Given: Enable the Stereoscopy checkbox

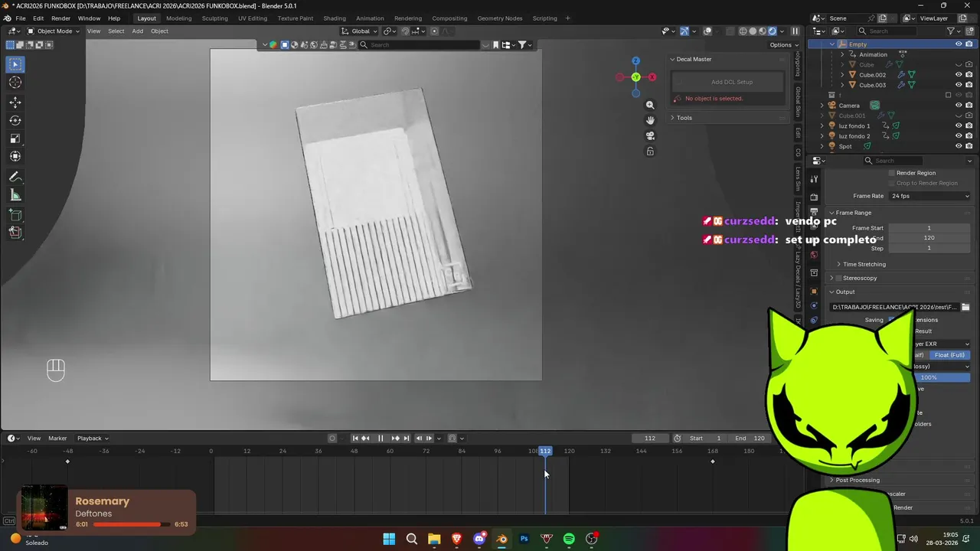Looking at the screenshot, I should click(x=839, y=278).
